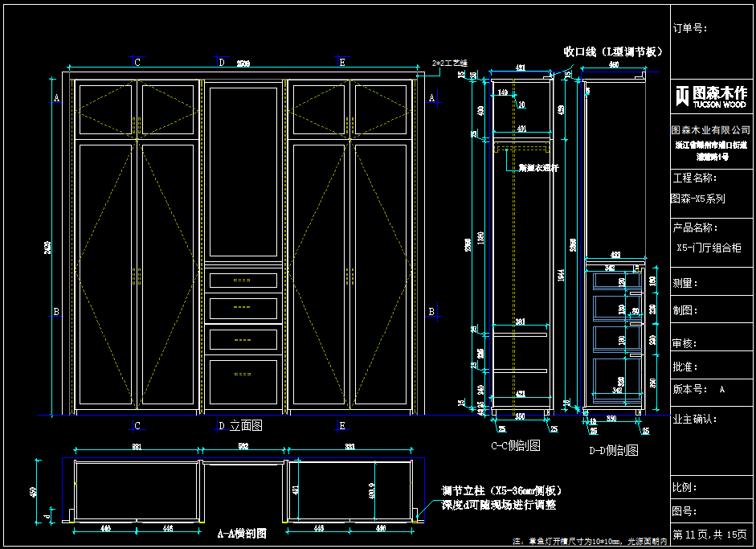Click the 版本号 A entry
Screen dimensions: 756x549
tap(699, 389)
